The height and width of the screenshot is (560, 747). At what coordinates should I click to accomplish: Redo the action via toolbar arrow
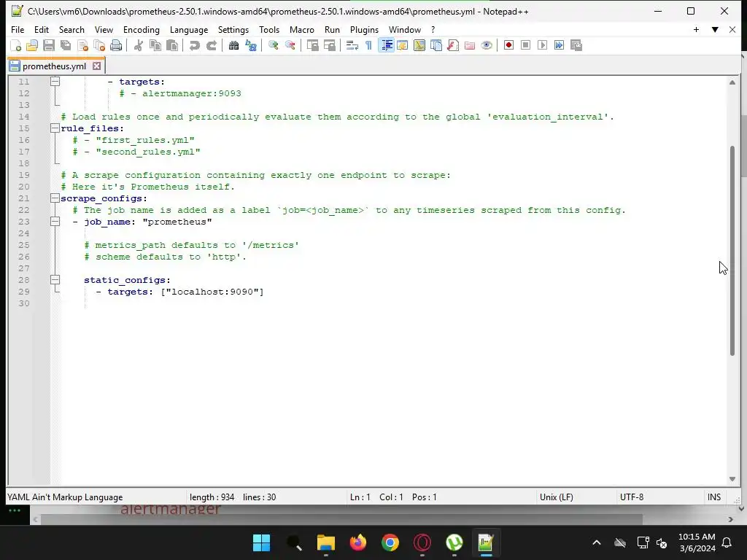[211, 45]
